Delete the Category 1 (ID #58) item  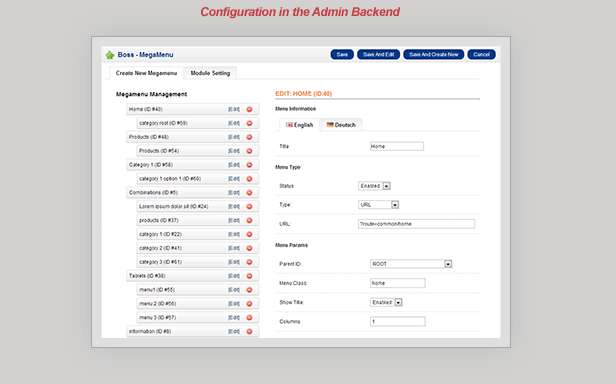tap(249, 165)
